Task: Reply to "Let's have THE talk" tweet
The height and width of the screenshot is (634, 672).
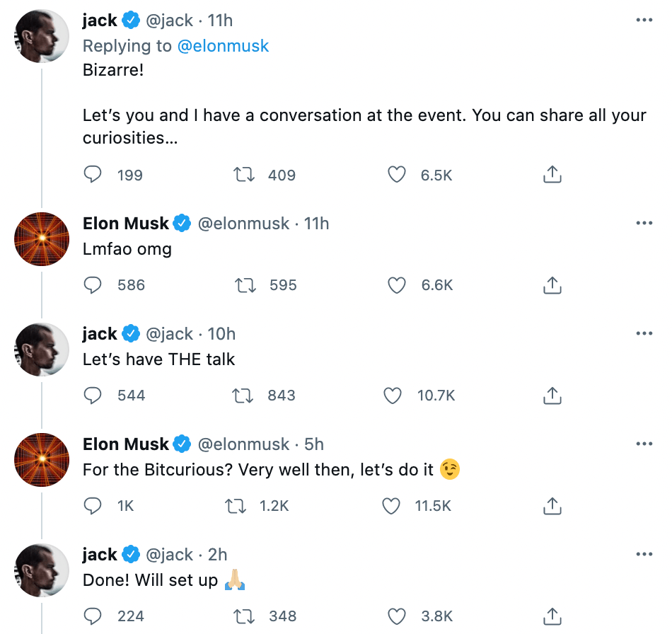Action: (x=93, y=396)
